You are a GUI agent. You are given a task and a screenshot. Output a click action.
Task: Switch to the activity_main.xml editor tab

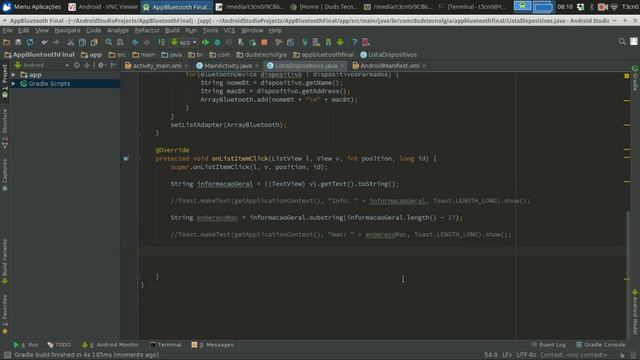pyautogui.click(x=156, y=66)
